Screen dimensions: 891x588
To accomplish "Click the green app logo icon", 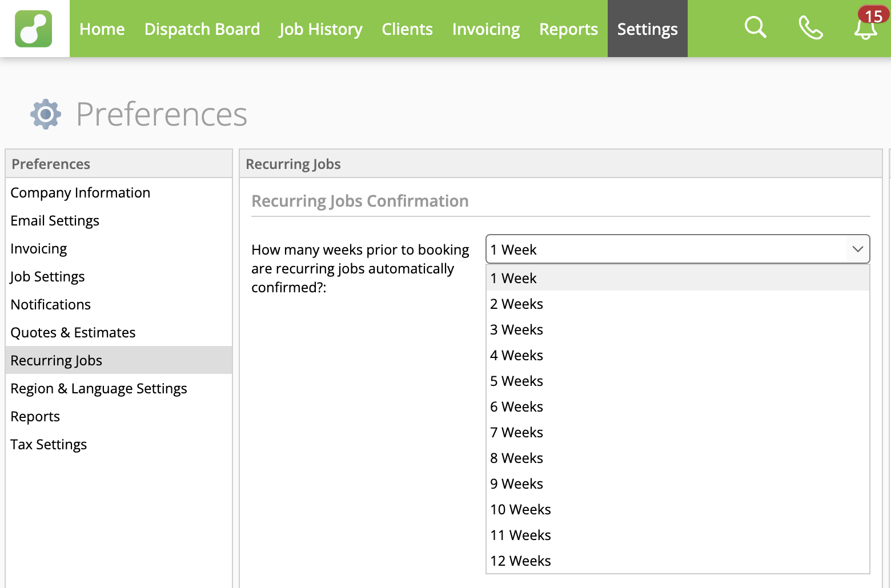I will [x=34, y=29].
